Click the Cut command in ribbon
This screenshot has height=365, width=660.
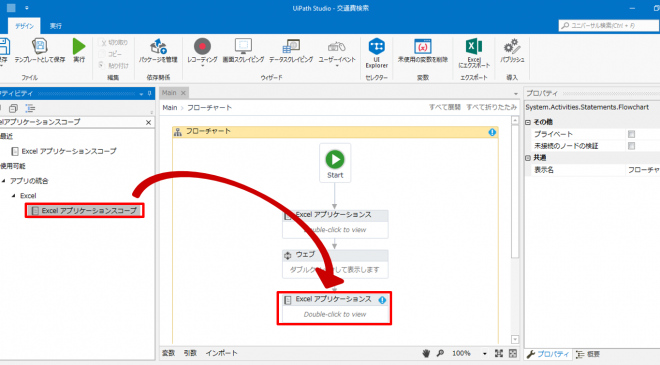(114, 43)
